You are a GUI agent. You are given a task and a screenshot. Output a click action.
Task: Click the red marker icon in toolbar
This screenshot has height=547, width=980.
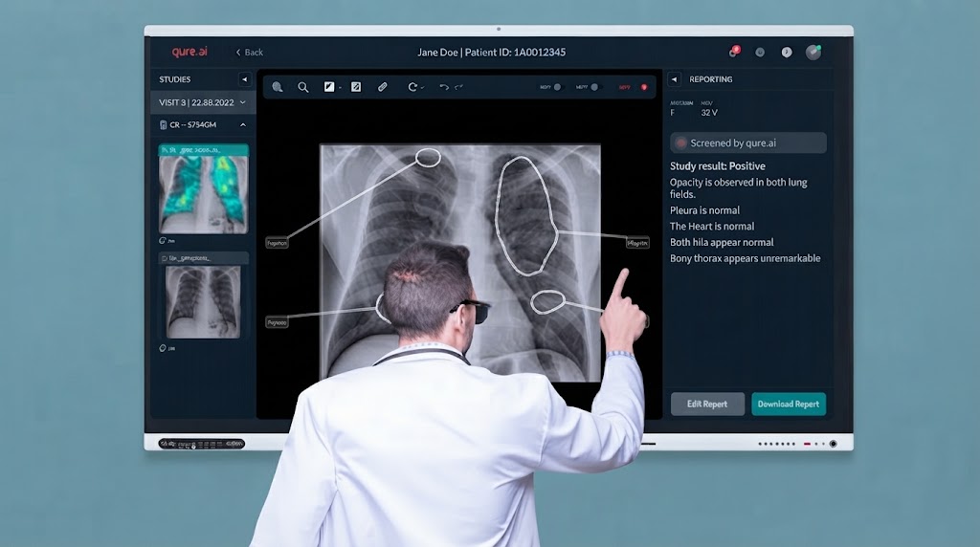(644, 87)
